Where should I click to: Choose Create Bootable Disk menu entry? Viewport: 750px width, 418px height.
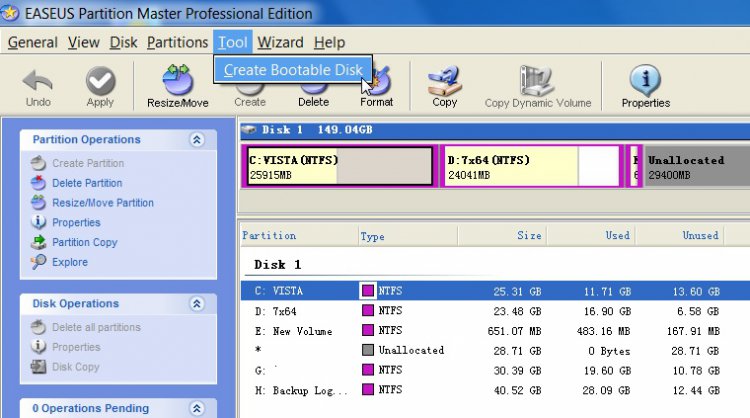click(293, 70)
